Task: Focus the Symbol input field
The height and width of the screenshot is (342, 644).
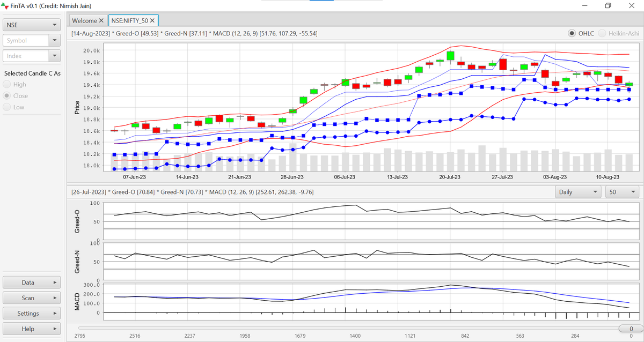Action: [26, 40]
